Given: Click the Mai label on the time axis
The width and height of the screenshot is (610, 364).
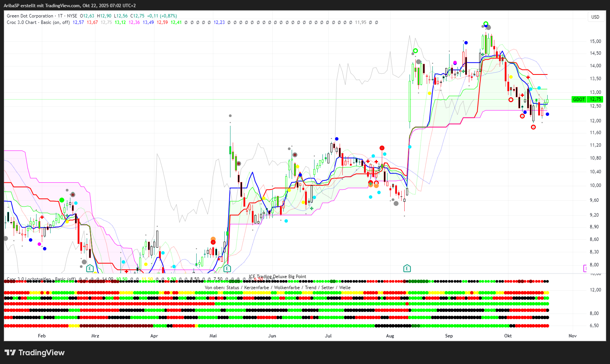Looking at the screenshot, I should click(x=213, y=336).
